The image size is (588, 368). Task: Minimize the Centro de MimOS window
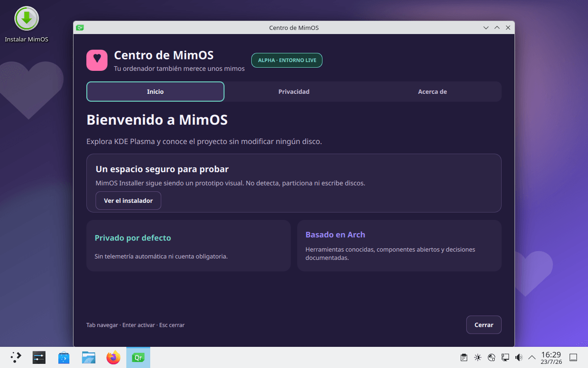486,28
